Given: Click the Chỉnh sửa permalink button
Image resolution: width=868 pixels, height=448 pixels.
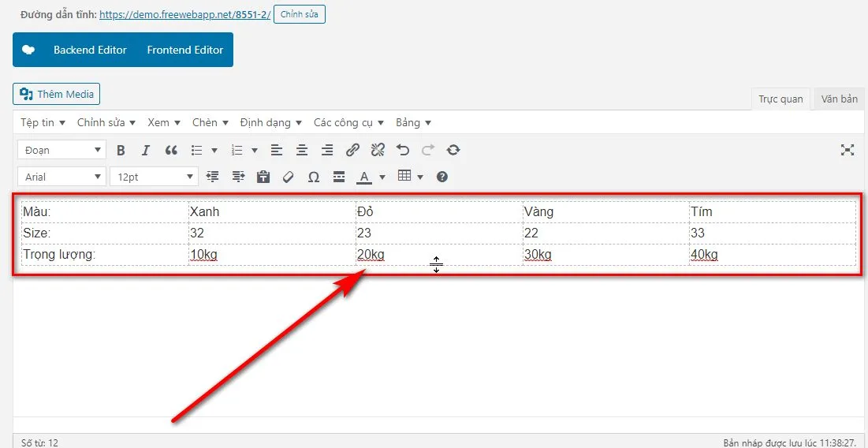Looking at the screenshot, I should coord(300,14).
